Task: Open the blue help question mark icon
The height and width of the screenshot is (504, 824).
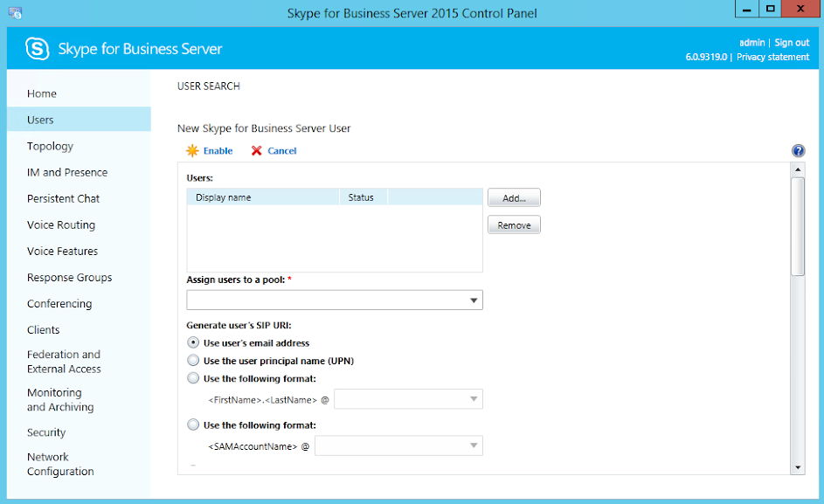Action: click(x=798, y=151)
